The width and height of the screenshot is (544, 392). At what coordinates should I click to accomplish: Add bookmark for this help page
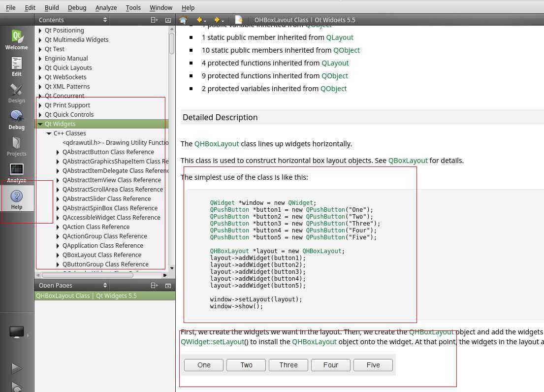[x=239, y=20]
